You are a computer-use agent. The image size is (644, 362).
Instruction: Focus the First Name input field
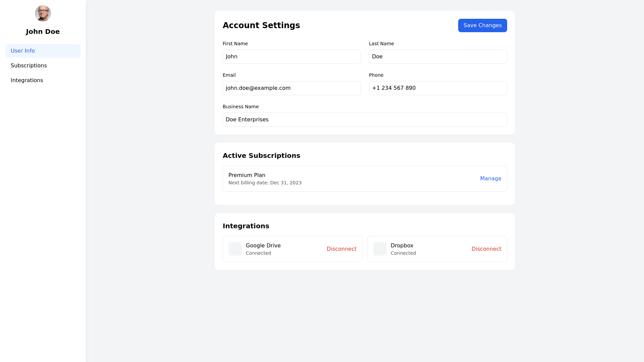[291, 57]
